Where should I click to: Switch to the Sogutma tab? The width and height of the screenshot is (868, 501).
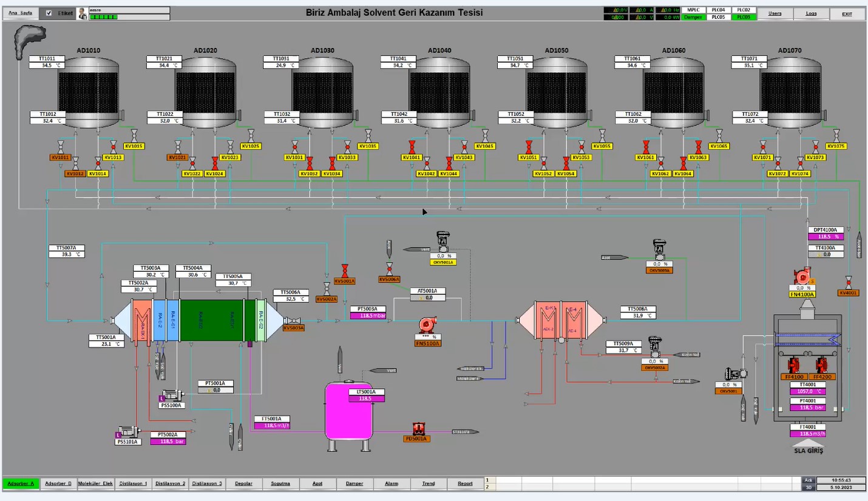280,483
